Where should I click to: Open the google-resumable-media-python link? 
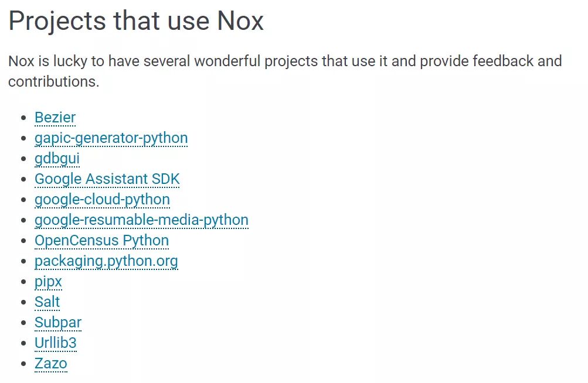[141, 220]
